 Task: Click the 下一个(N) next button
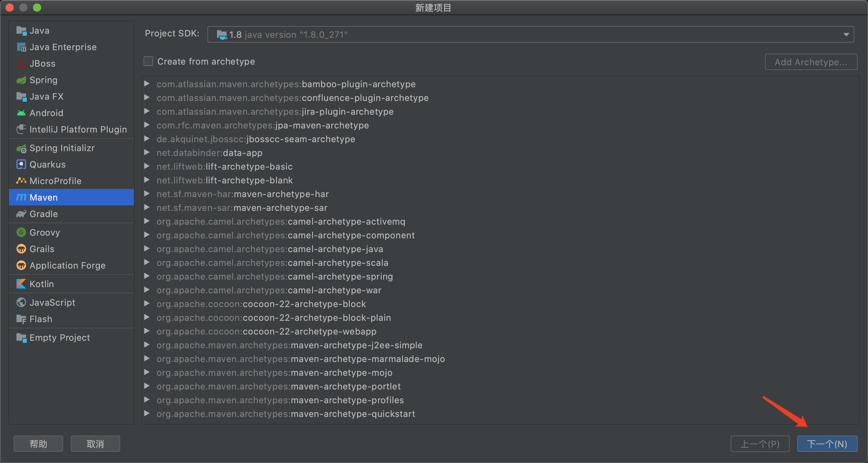click(x=827, y=444)
